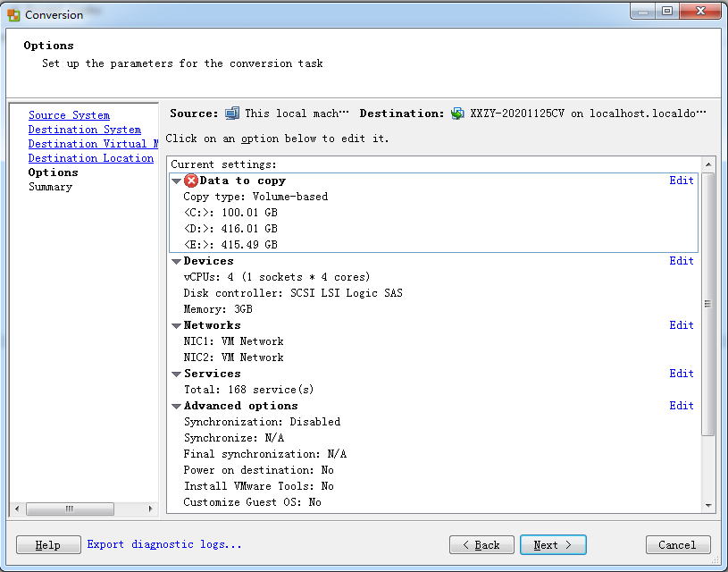This screenshot has height=572, width=728.
Task: Collapse the Devices section
Action: click(x=177, y=262)
